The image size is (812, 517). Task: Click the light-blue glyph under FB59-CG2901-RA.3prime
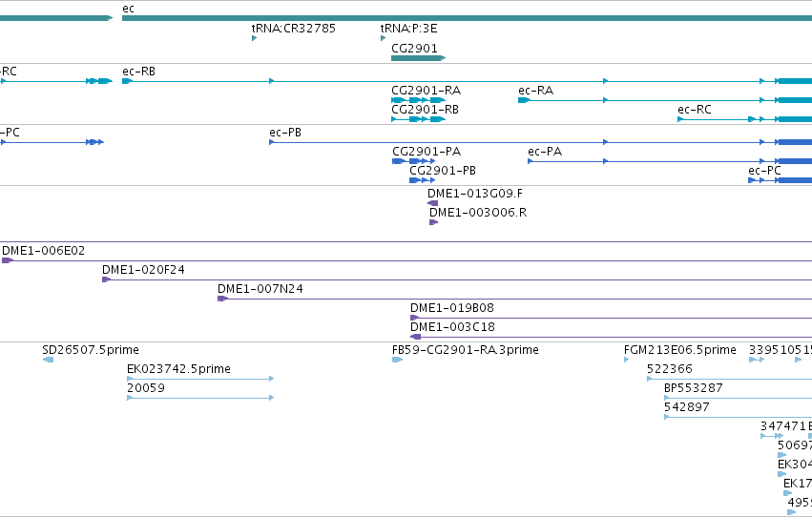397,360
